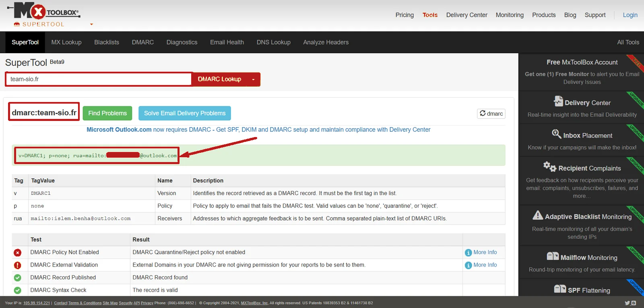Visit the Blog link
The image size is (644, 308).
(570, 15)
